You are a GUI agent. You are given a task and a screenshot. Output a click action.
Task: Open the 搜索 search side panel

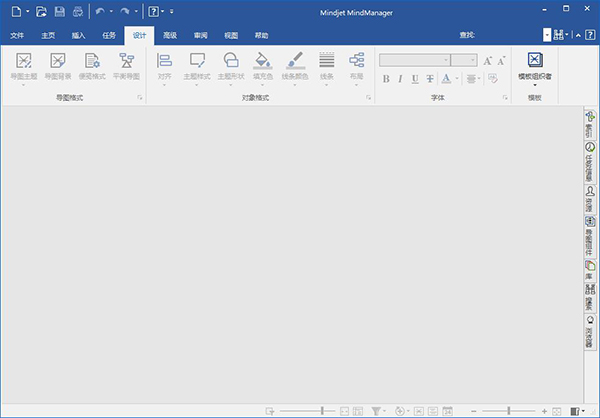click(590, 297)
